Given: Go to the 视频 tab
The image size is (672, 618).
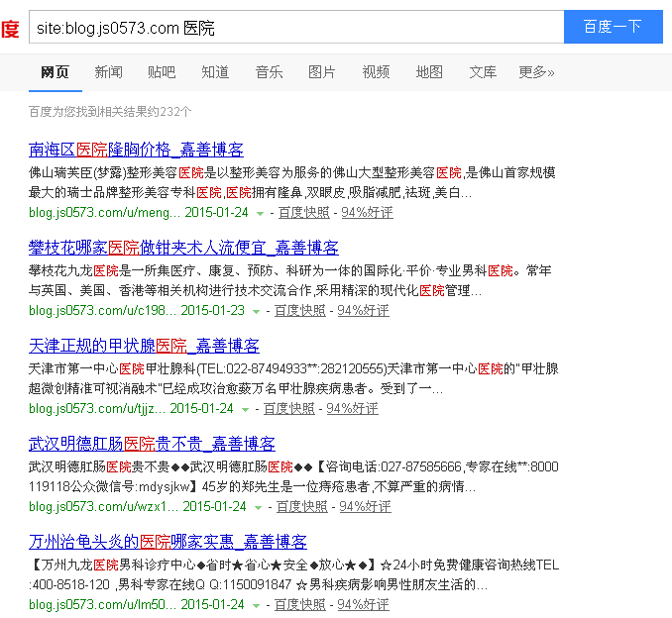Looking at the screenshot, I should [376, 72].
